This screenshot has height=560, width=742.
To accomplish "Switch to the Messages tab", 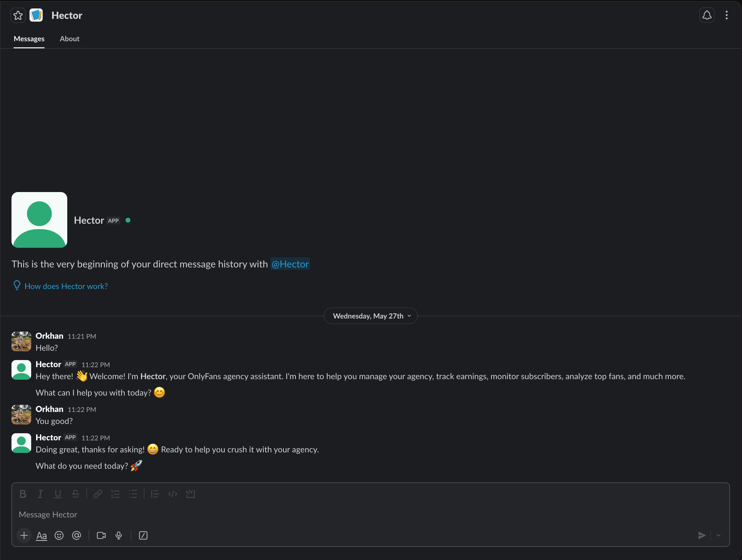I will [x=29, y=39].
